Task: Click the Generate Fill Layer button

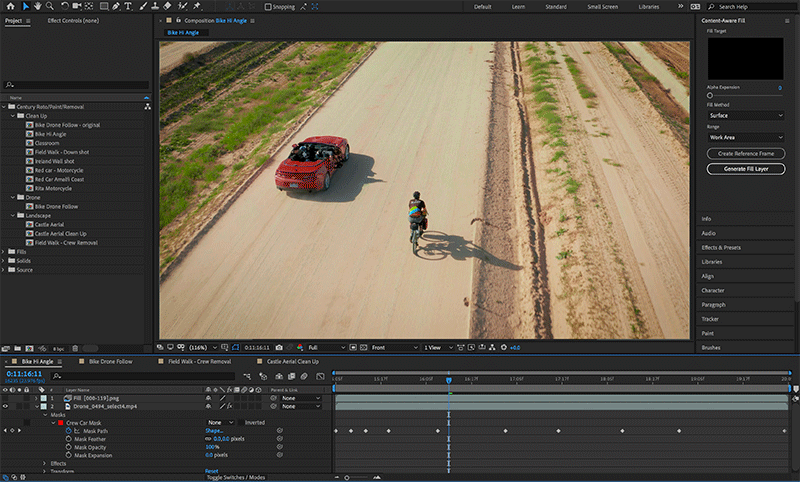Action: [x=745, y=169]
